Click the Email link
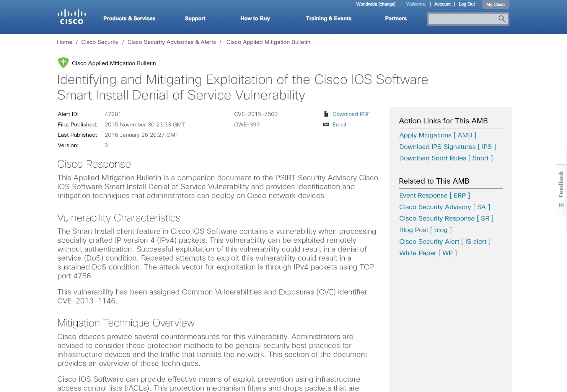This screenshot has width=567, height=392. coord(339,125)
